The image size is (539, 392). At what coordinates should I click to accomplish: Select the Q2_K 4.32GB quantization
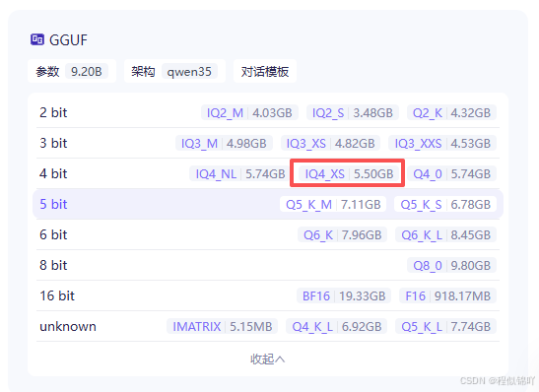pos(451,112)
